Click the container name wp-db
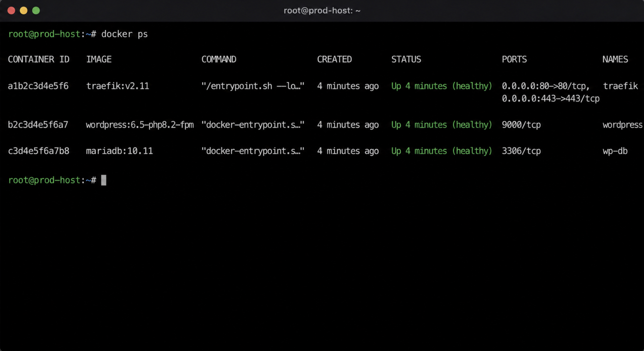 (615, 151)
